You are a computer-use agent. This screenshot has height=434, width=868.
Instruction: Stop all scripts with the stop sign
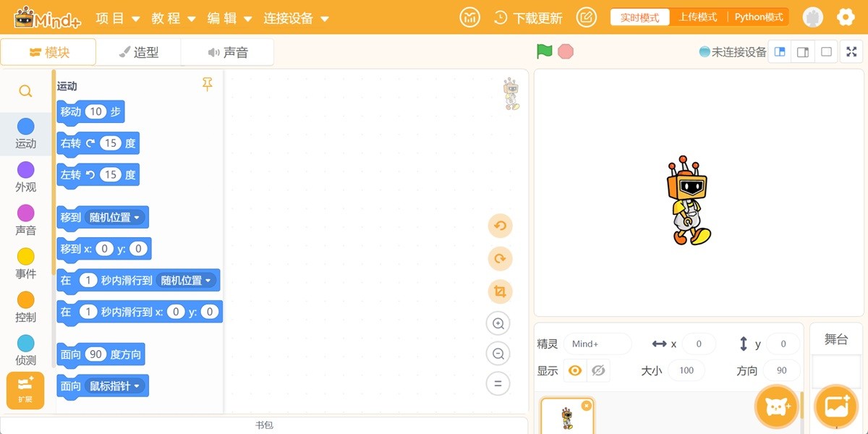(565, 51)
